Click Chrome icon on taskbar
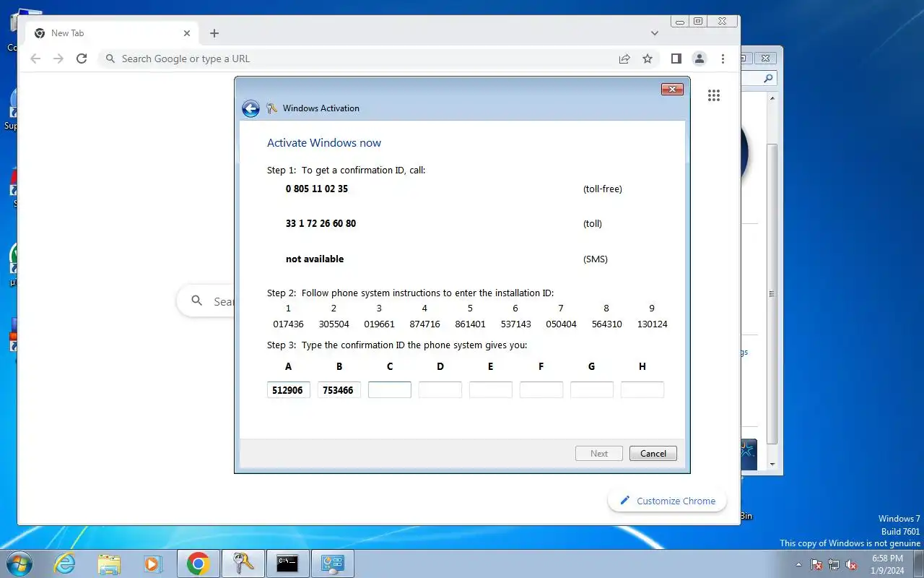The height and width of the screenshot is (578, 924). [199, 564]
